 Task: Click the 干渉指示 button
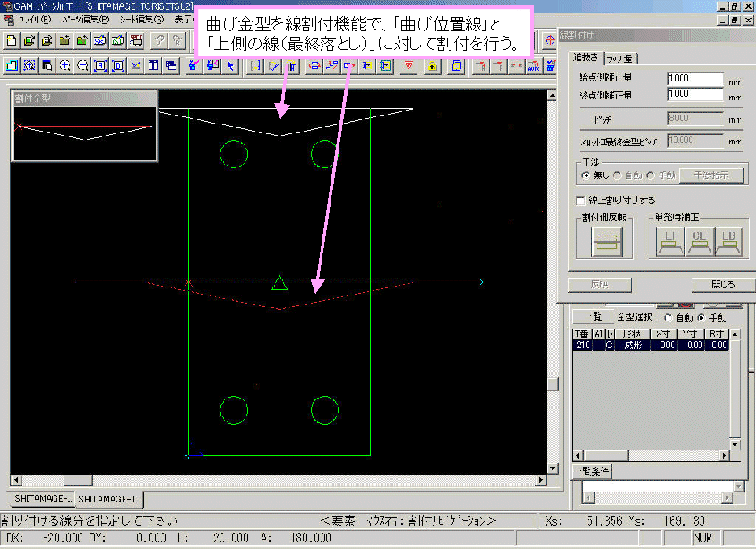[x=711, y=176]
